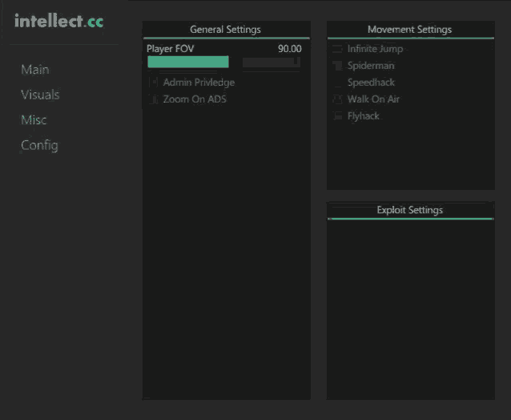Click the General Settings panel header
Screen dimensions: 511x420
point(225,30)
